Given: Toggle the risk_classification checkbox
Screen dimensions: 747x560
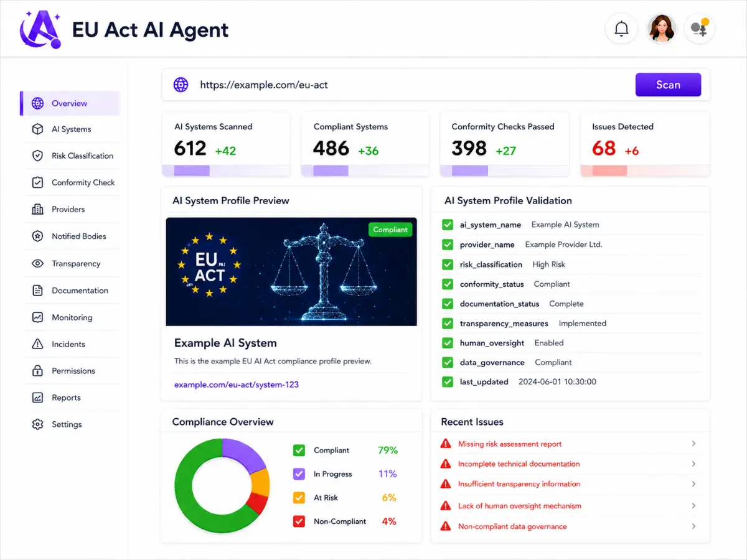Looking at the screenshot, I should click(x=447, y=264).
